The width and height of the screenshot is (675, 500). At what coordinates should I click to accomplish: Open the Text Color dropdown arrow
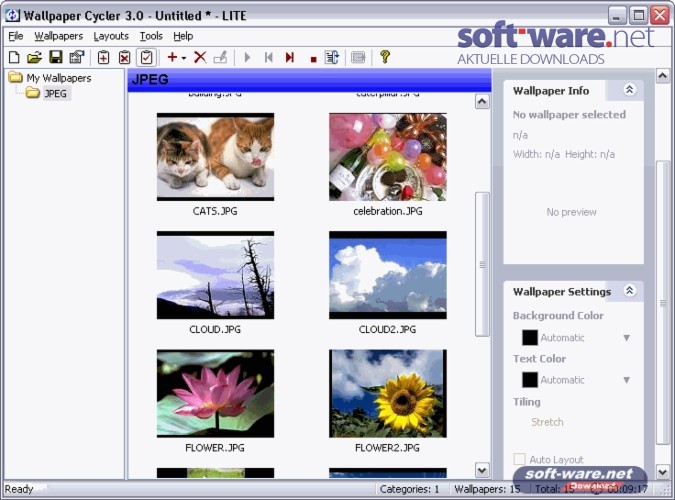pyautogui.click(x=626, y=380)
